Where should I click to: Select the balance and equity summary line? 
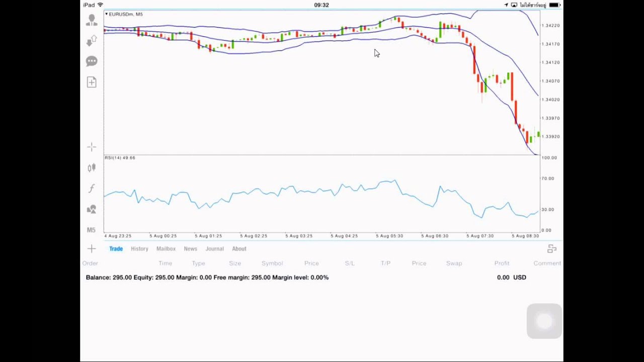click(207, 278)
